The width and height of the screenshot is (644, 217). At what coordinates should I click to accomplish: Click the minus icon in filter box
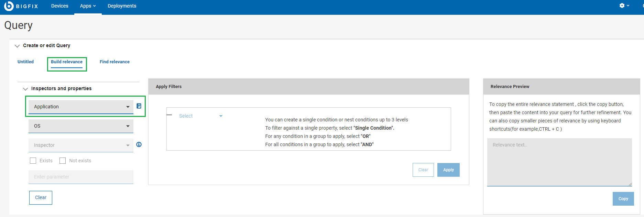coord(169,115)
